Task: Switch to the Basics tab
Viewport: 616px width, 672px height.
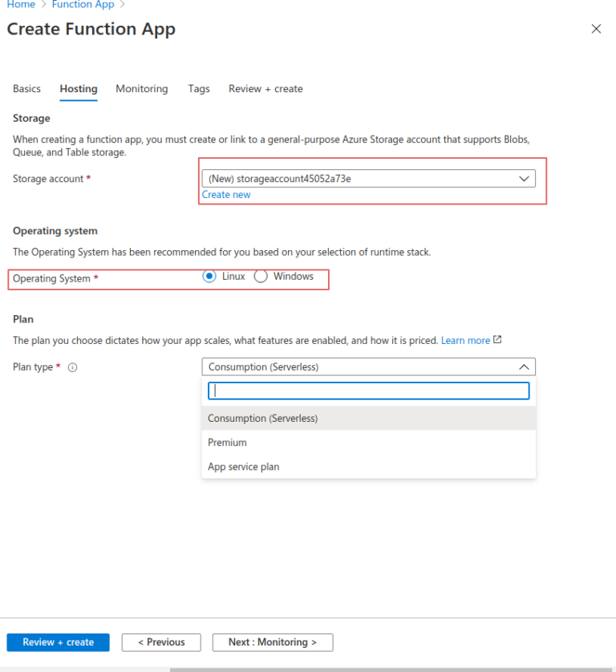Action: click(26, 88)
